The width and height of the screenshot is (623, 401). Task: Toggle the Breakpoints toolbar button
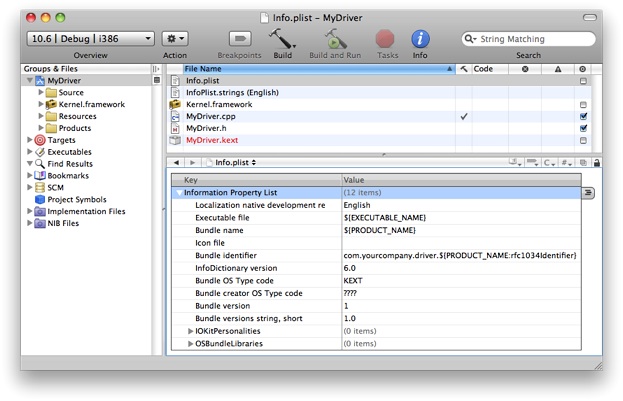(x=239, y=38)
